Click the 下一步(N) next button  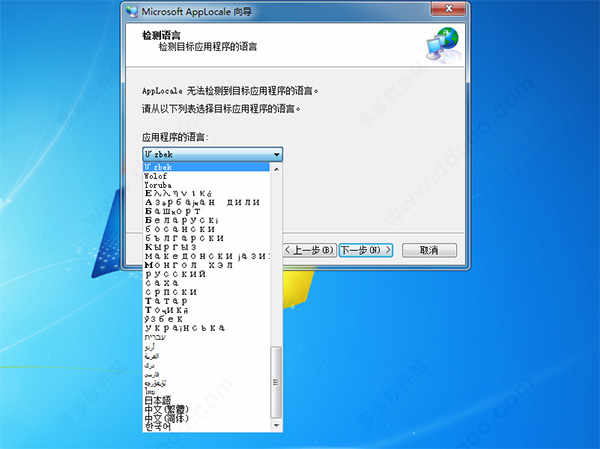(366, 250)
